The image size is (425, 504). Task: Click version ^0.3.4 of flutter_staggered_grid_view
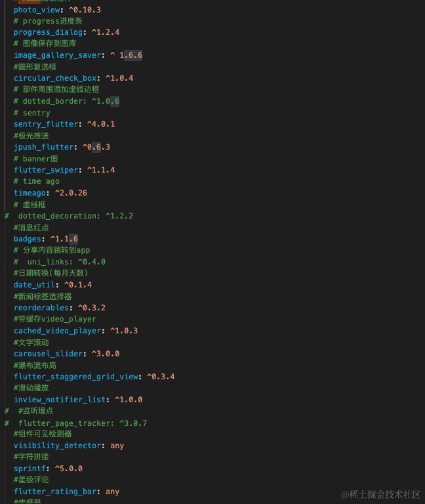coord(161,377)
